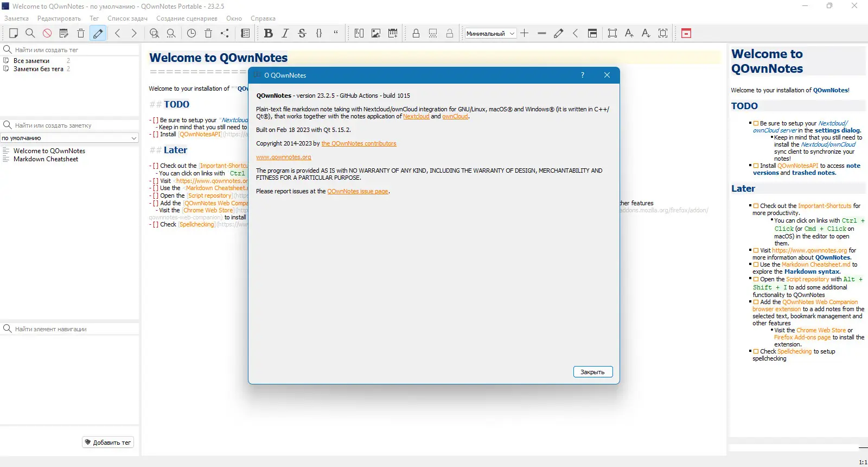
Task: Toggle the highlighted pencil edit-mode button
Action: tap(98, 33)
